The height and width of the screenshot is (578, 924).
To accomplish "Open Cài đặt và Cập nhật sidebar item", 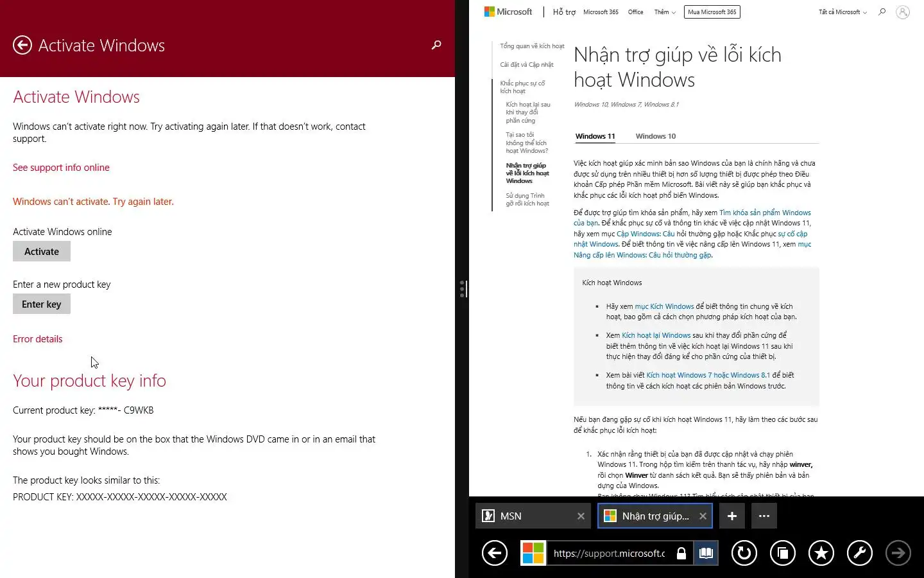I will tap(526, 65).
